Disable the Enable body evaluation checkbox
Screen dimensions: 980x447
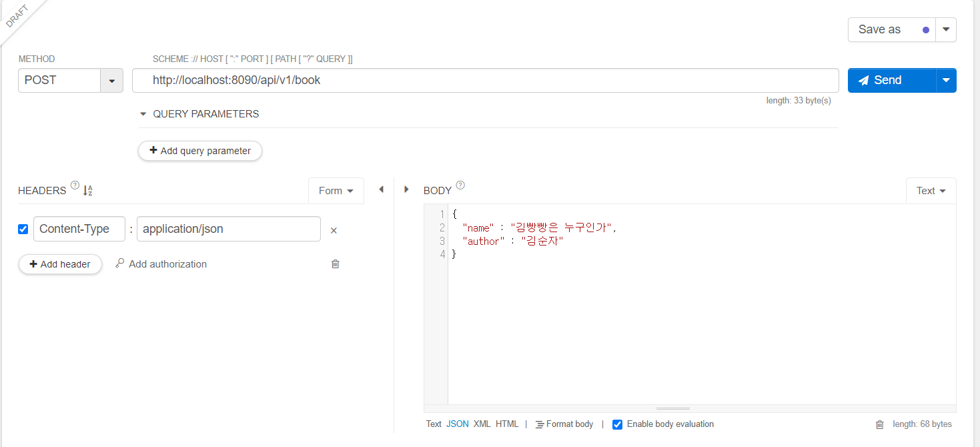[617, 424]
